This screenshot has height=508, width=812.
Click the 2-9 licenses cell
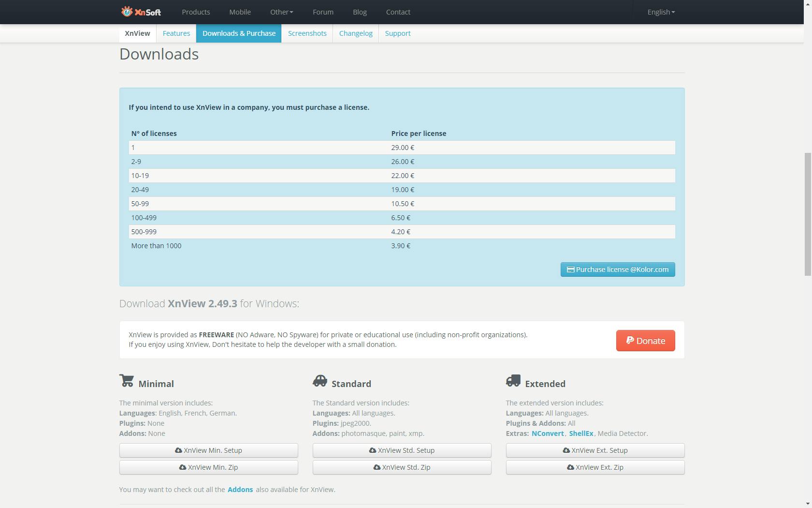tap(259, 162)
